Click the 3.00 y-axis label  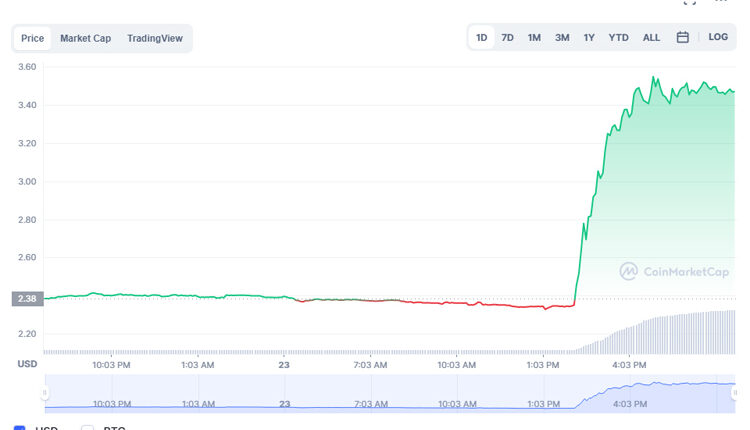click(27, 182)
